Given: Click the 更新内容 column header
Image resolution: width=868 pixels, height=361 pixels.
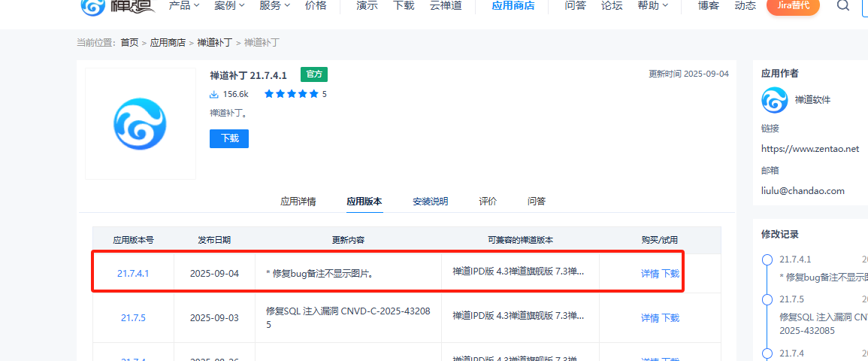Looking at the screenshot, I should (348, 241).
